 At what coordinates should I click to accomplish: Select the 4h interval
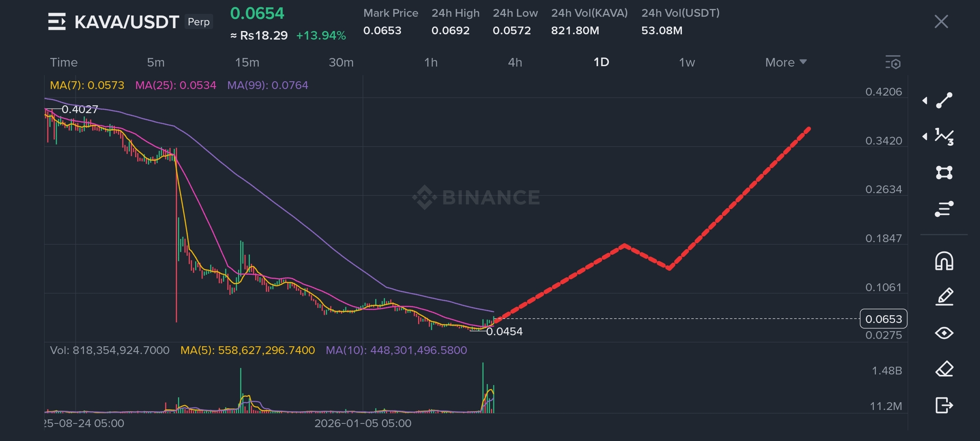[x=515, y=62]
